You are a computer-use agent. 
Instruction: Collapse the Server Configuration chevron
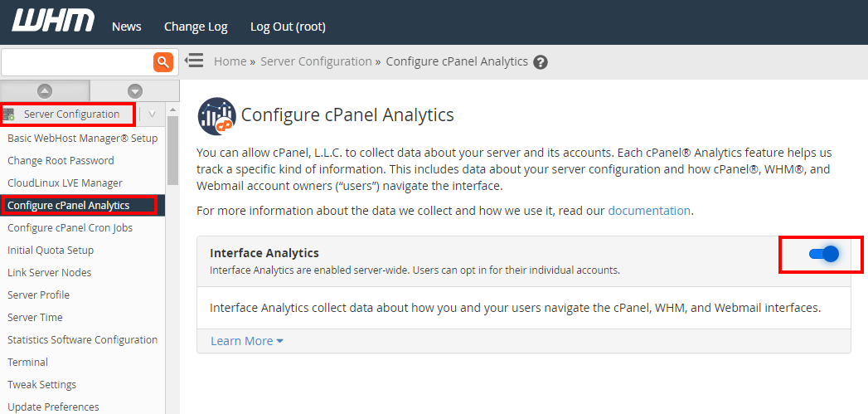(x=152, y=114)
